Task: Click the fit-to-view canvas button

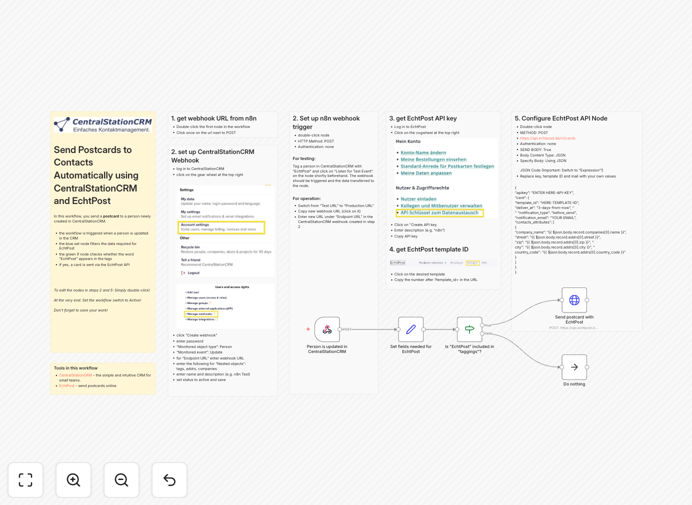Action: (x=26, y=480)
